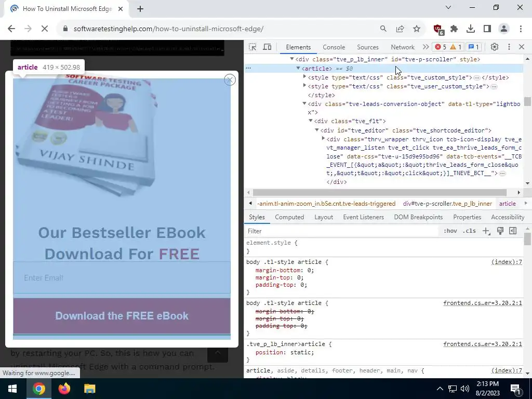Toggle the device toolbar icon
The width and height of the screenshot is (532, 399).
pos(268,47)
